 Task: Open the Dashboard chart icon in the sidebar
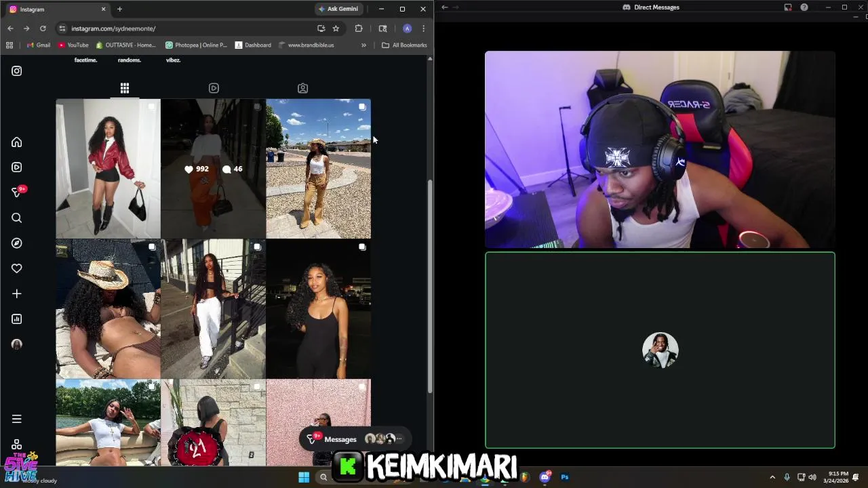pyautogui.click(x=17, y=319)
